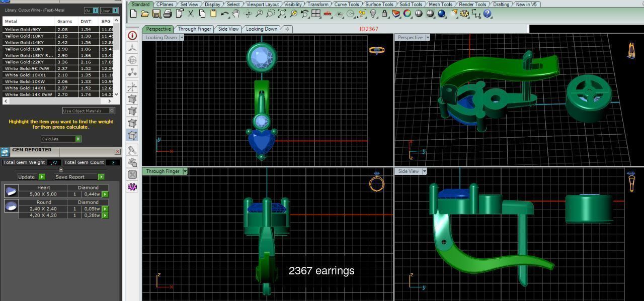This screenshot has height=301, width=644.
Task: Open the Looking Down viewport dropdown arrow
Action: (182, 38)
